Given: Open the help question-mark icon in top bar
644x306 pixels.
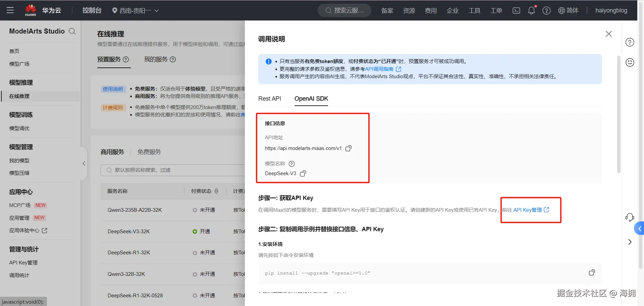Looking at the screenshot, I should [546, 10].
